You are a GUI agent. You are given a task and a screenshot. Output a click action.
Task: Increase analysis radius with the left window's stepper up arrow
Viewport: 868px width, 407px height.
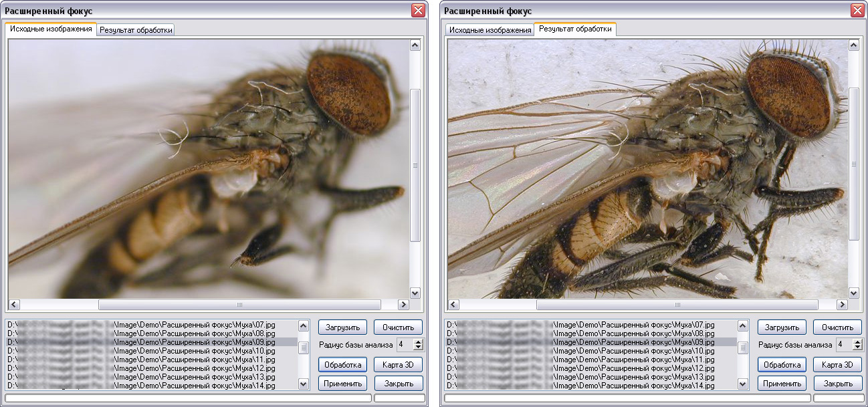[419, 342]
